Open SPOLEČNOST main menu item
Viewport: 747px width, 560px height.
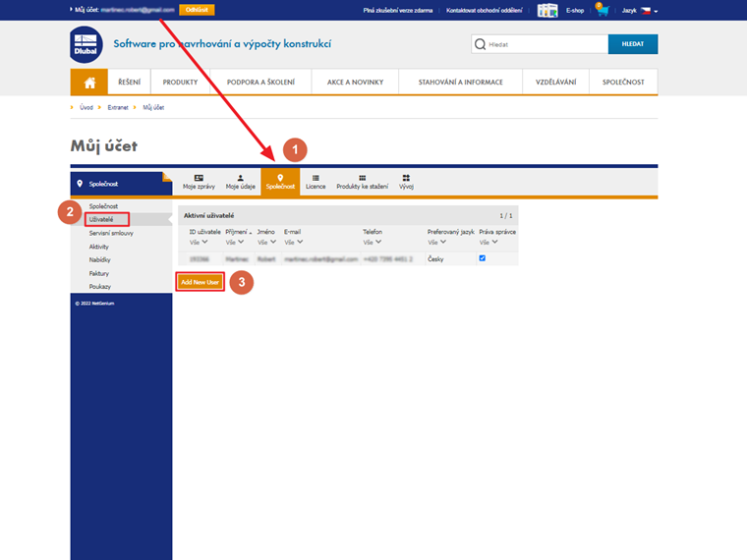pyautogui.click(x=623, y=83)
